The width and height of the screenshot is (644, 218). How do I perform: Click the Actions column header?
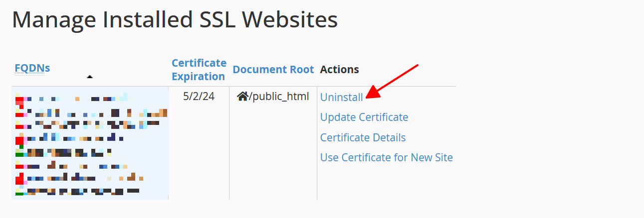point(339,70)
